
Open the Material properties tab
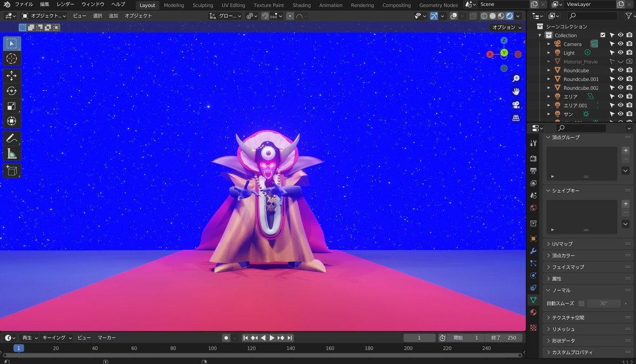(x=533, y=313)
